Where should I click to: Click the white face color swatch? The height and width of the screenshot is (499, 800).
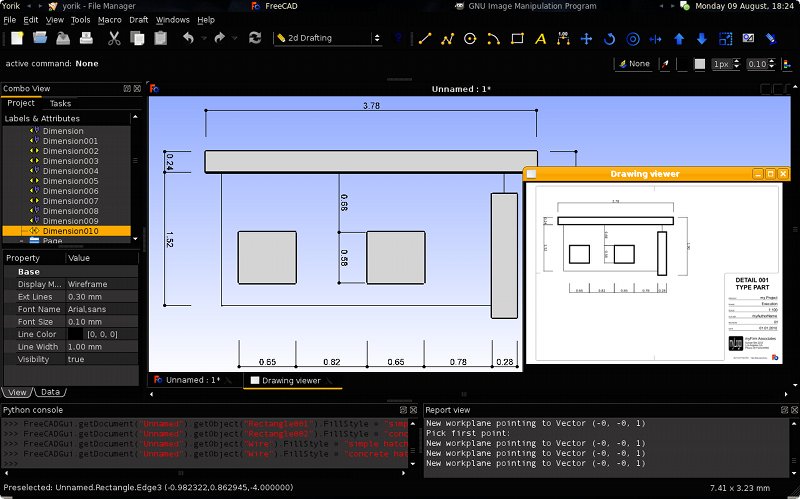699,64
